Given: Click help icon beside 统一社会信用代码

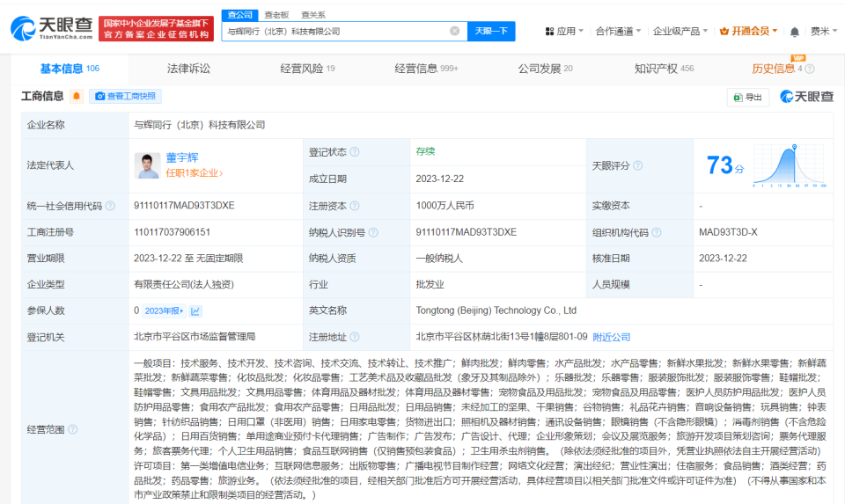Looking at the screenshot, I should 111,206.
